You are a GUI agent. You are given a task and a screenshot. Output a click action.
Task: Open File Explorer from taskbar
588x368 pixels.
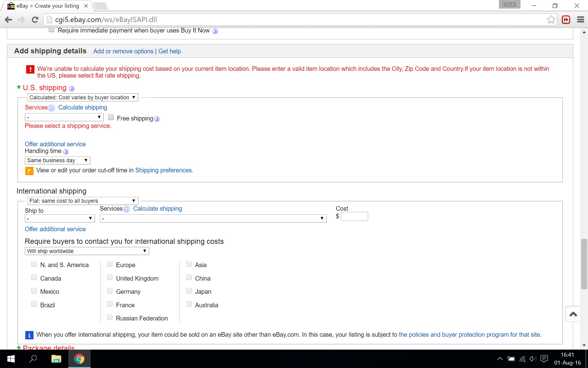click(x=56, y=359)
